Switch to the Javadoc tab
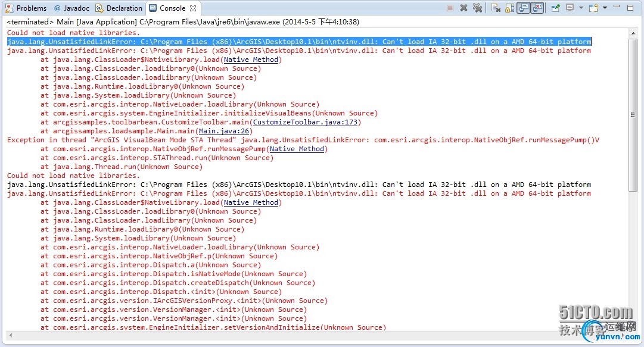 coord(72,8)
